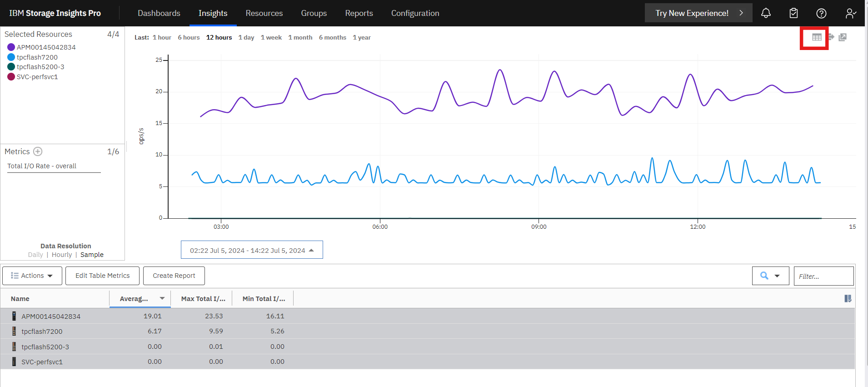Toggle teal tpcflash5200-3 legend dot

pyautogui.click(x=11, y=67)
